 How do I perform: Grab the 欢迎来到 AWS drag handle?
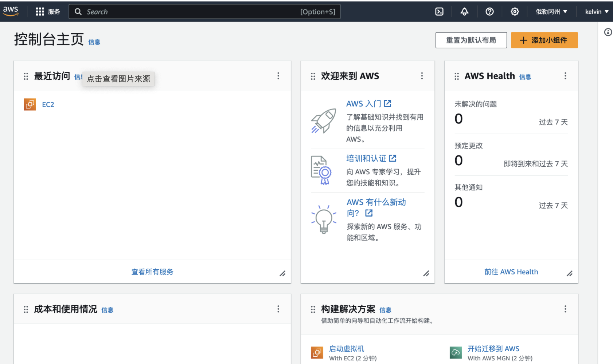(313, 76)
